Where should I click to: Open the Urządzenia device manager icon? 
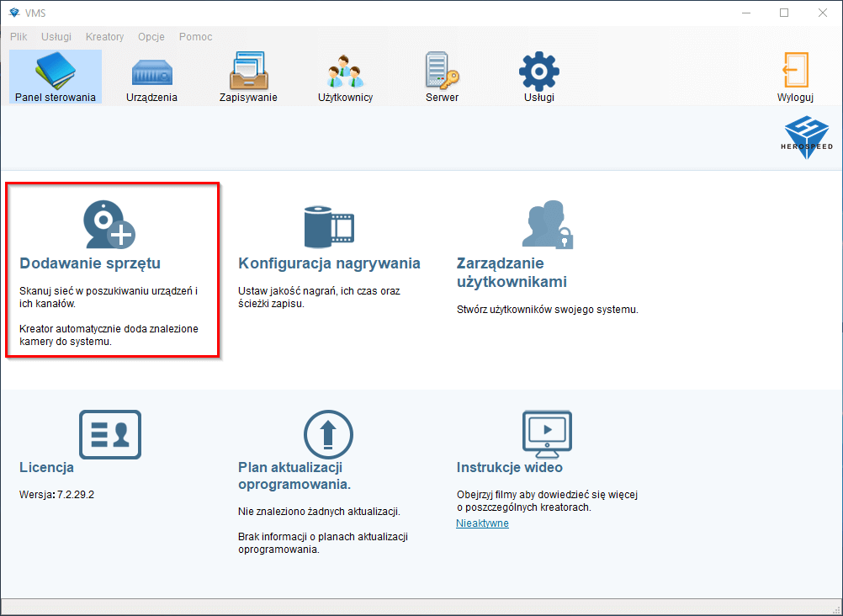150,74
